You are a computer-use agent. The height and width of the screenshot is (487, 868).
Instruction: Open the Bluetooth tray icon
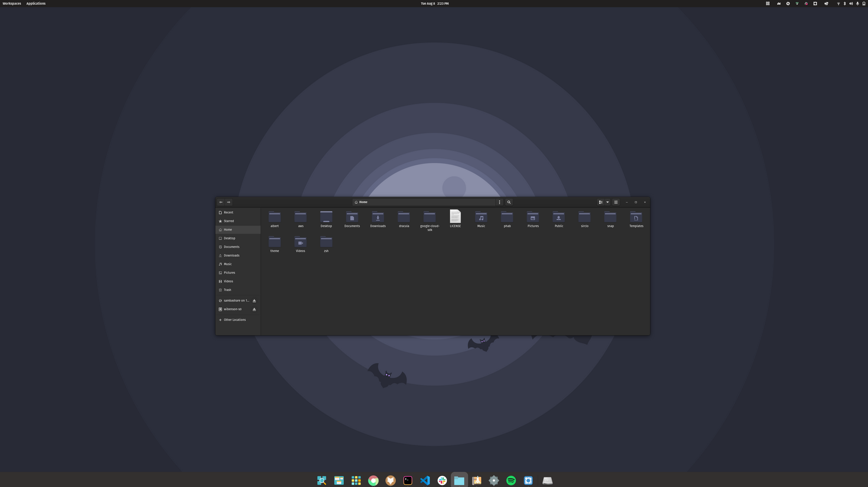point(845,3)
